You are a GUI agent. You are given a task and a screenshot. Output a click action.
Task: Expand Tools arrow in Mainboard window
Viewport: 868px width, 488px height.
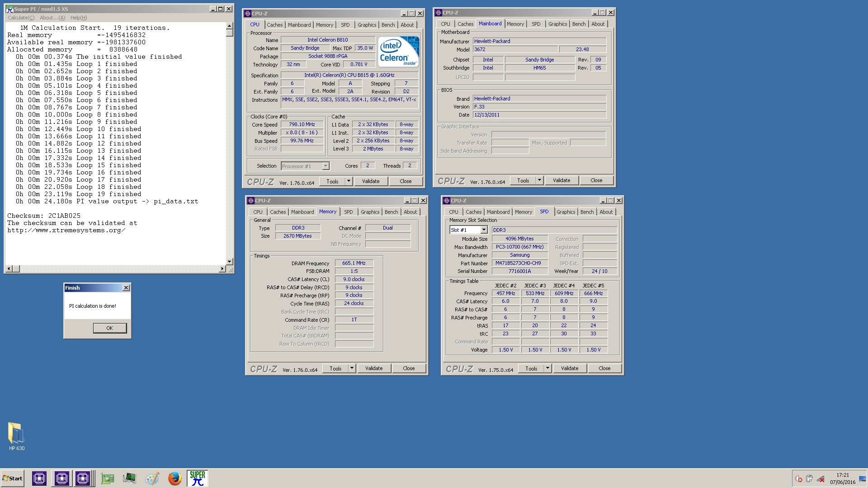[x=539, y=180]
